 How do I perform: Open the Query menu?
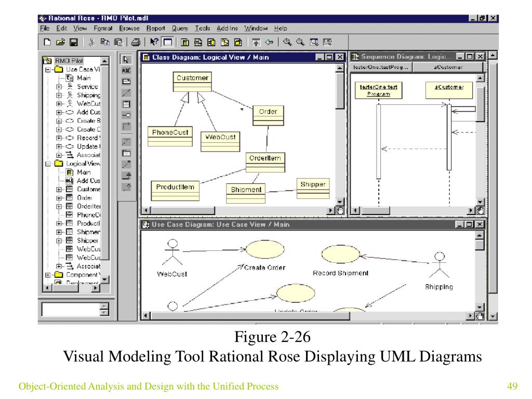[x=179, y=29]
